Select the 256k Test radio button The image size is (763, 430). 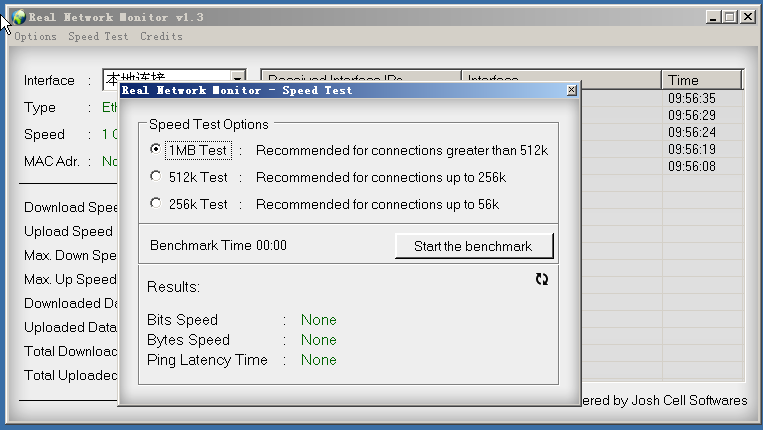click(155, 203)
